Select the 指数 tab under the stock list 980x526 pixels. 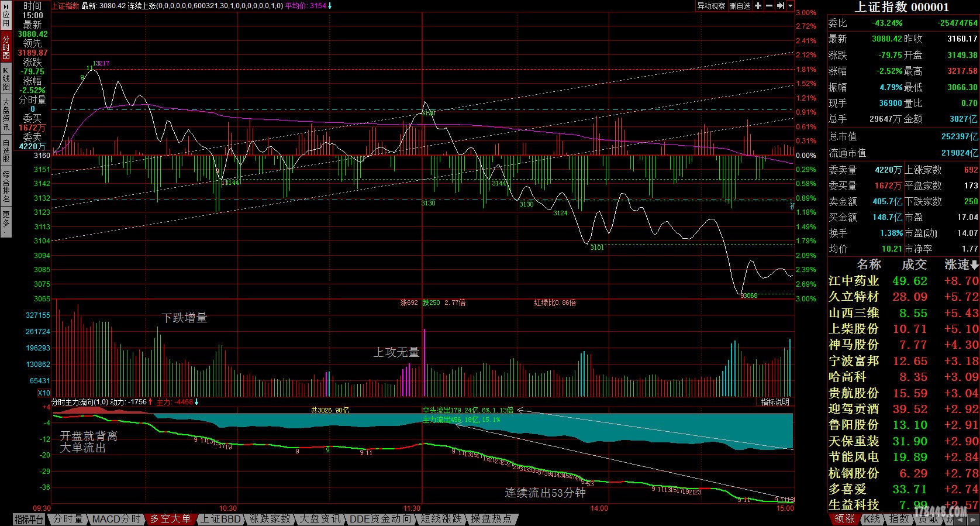coord(899,519)
